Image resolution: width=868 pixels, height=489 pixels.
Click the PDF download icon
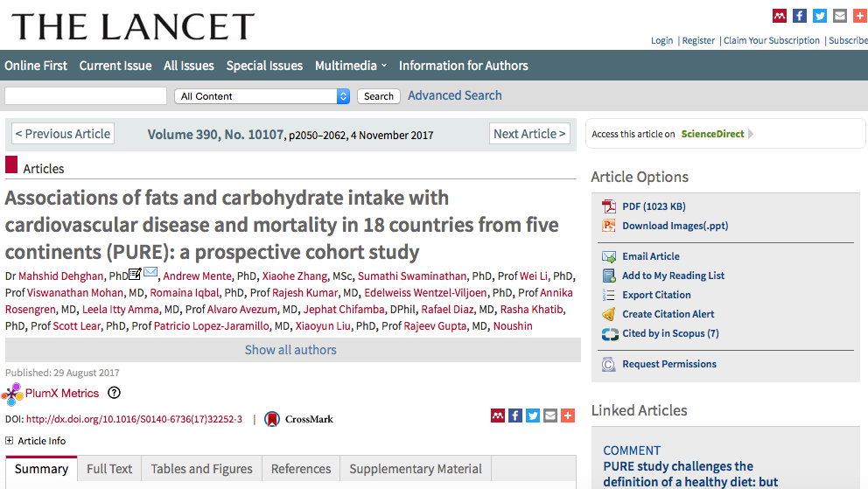[x=609, y=206]
